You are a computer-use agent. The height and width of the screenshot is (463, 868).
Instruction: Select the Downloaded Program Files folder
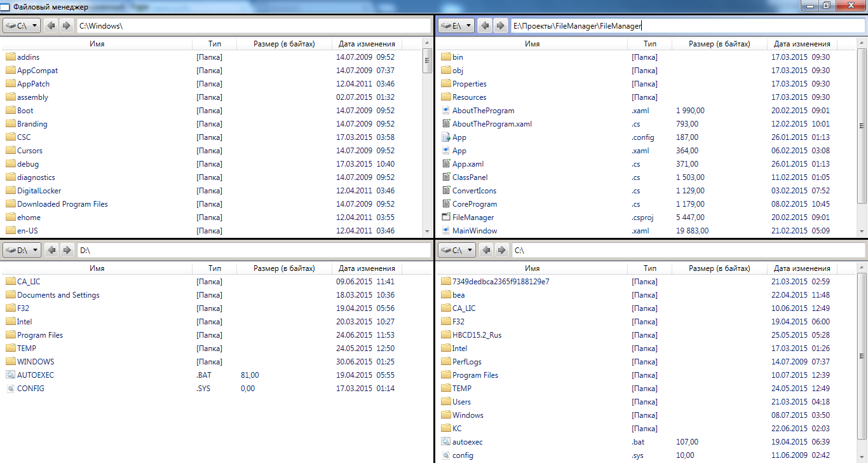click(212, 204)
